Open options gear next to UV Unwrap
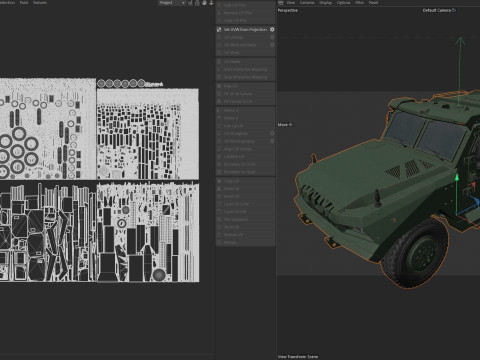 (x=272, y=37)
